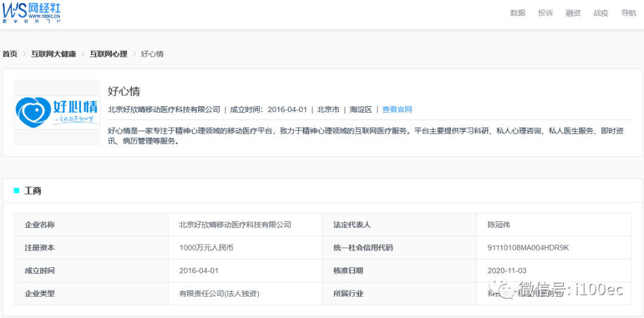Viewport: 644px width, 318px height.
Task: Select the 好心情 breadcrumb entry
Action: click(x=153, y=54)
